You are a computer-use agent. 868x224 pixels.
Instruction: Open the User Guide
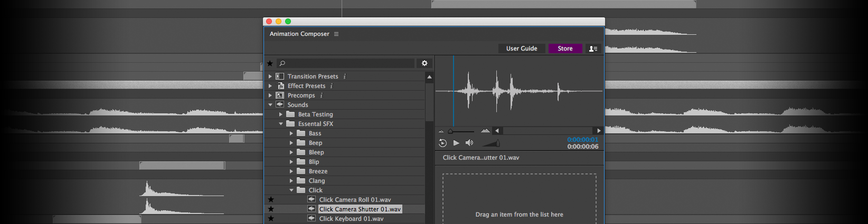click(x=522, y=48)
